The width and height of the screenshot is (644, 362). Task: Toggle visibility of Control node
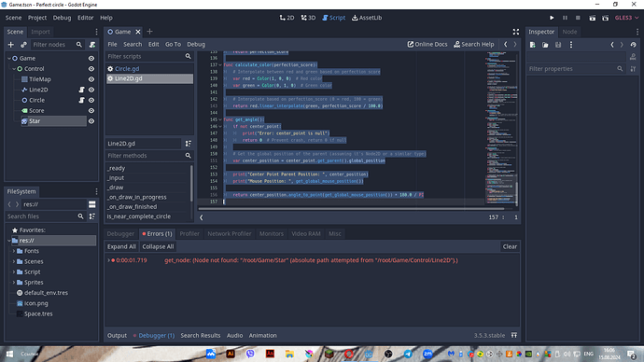pyautogui.click(x=91, y=68)
